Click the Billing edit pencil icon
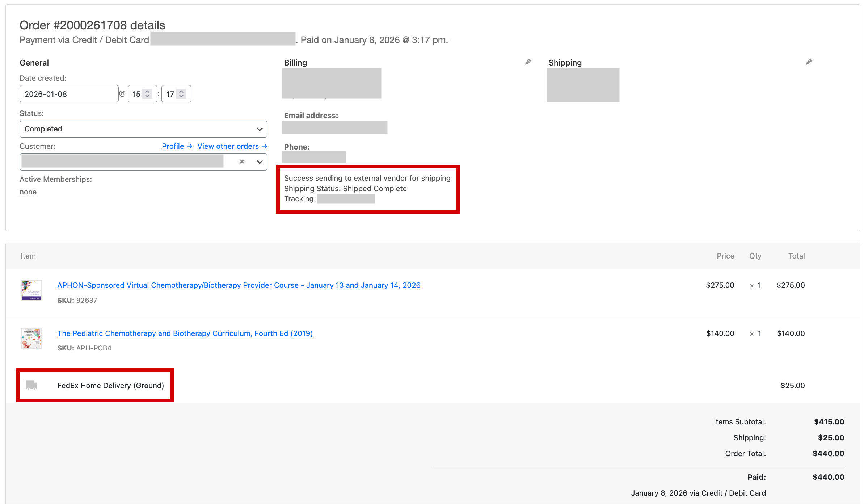Viewport: 868px width, 504px height. pos(528,62)
